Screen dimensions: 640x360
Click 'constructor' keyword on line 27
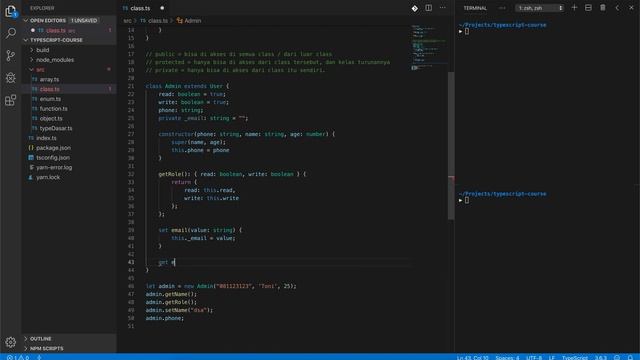click(x=176, y=134)
